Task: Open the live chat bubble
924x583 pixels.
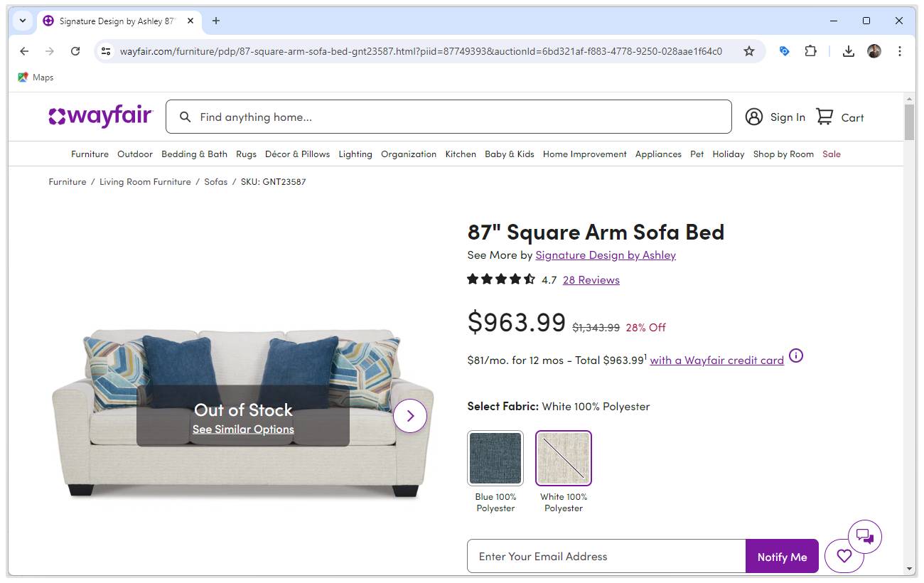Action: [x=864, y=537]
